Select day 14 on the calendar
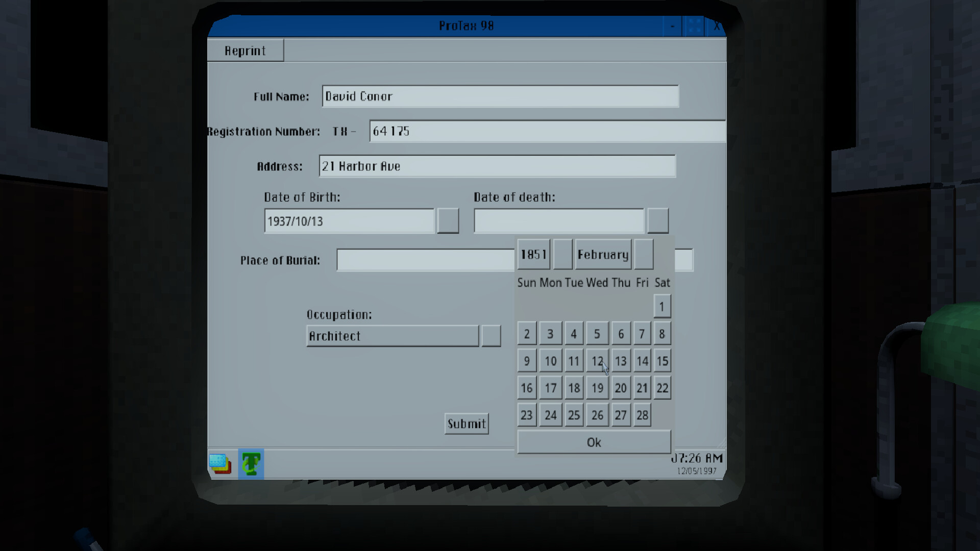 point(642,361)
